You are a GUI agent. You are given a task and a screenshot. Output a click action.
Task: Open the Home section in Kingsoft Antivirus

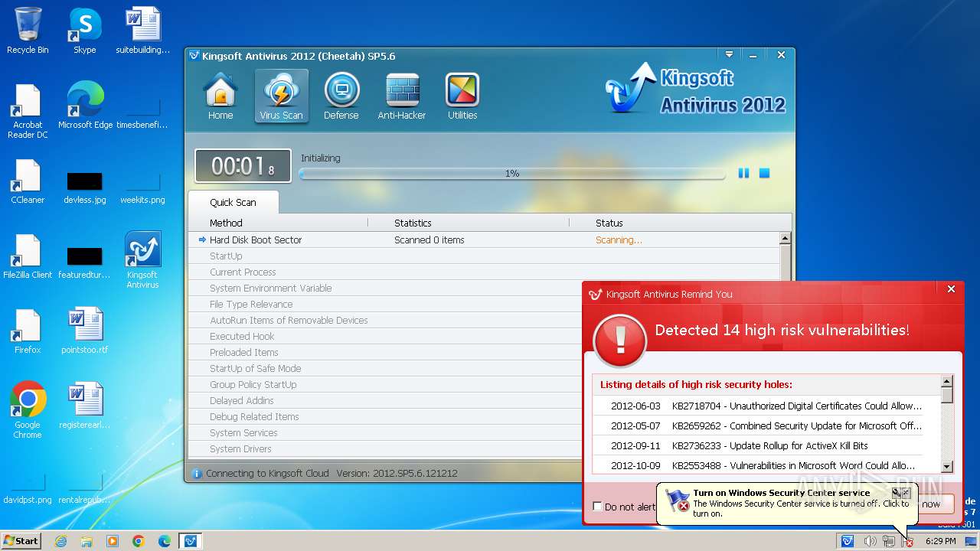(220, 96)
